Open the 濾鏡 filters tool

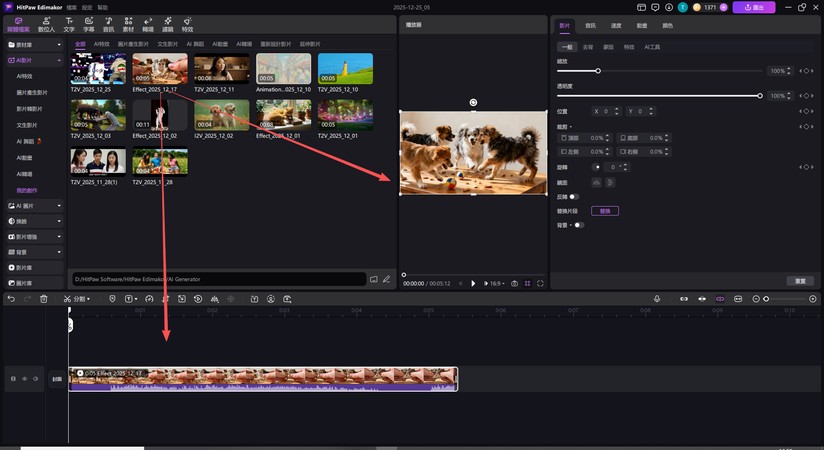168,25
